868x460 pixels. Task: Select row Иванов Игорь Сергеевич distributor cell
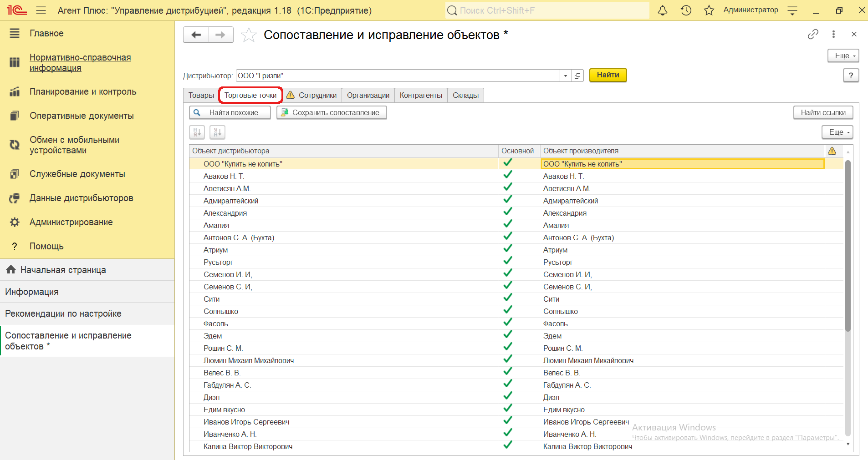344,422
